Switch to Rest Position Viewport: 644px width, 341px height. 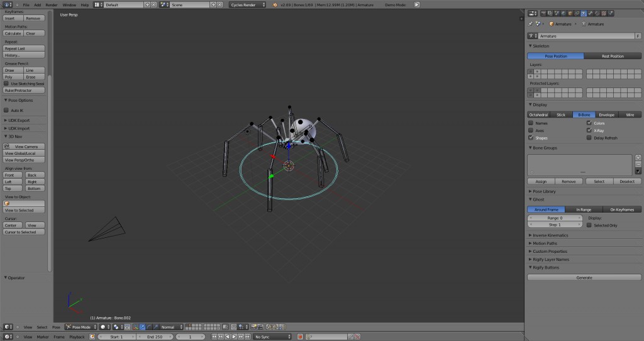(613, 56)
